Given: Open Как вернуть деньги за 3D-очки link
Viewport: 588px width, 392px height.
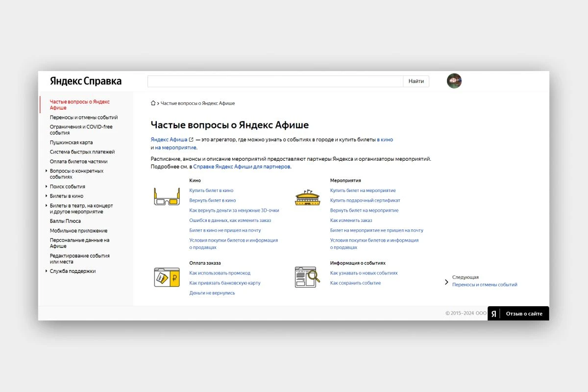Looking at the screenshot, I should pos(234,210).
